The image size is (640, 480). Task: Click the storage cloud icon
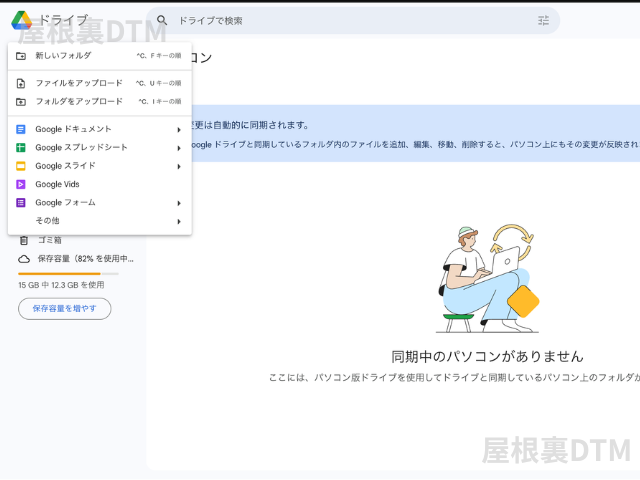pos(24,259)
